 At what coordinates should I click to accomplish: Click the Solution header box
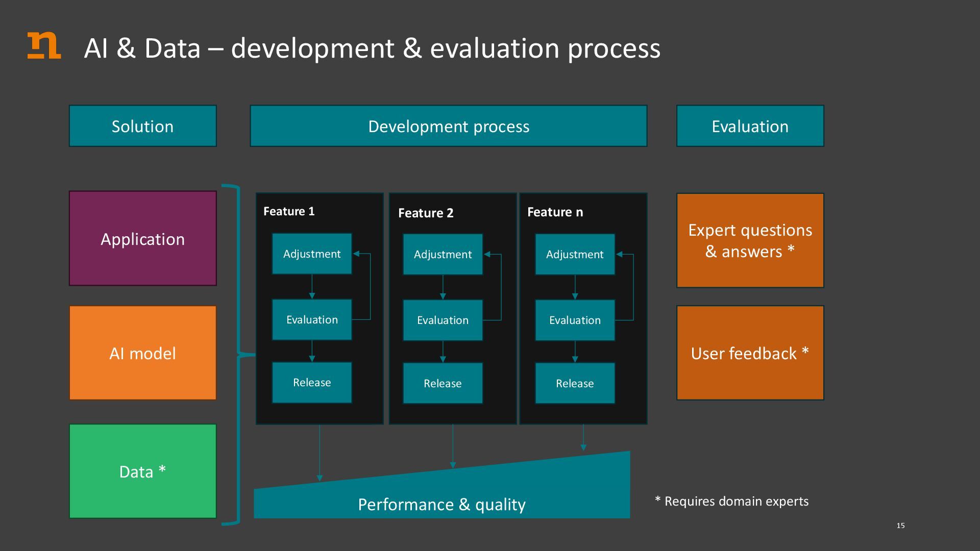(143, 126)
